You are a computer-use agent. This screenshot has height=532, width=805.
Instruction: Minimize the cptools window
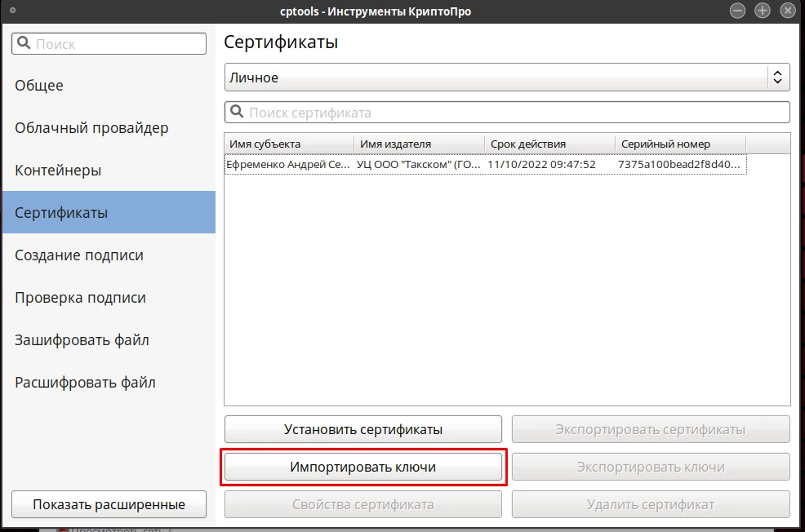point(737,11)
